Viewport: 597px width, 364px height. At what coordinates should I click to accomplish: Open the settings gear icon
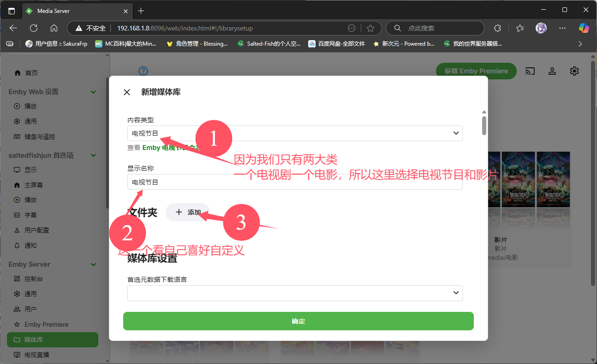coord(574,71)
